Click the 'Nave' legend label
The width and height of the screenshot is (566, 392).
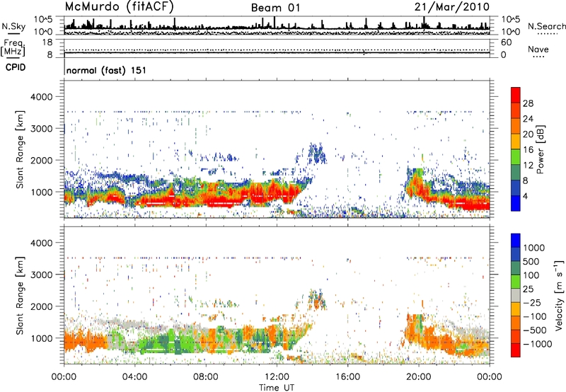click(538, 49)
